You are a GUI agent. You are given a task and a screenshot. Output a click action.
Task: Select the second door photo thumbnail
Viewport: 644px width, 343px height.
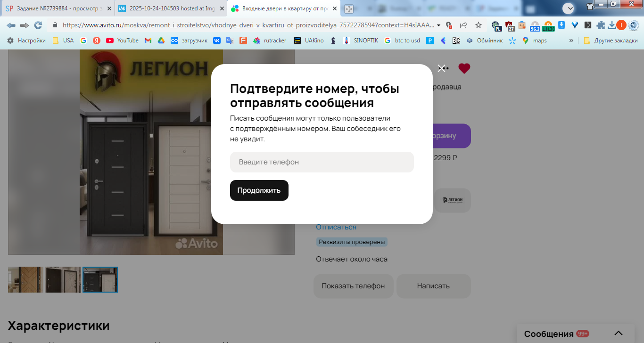[63, 280]
